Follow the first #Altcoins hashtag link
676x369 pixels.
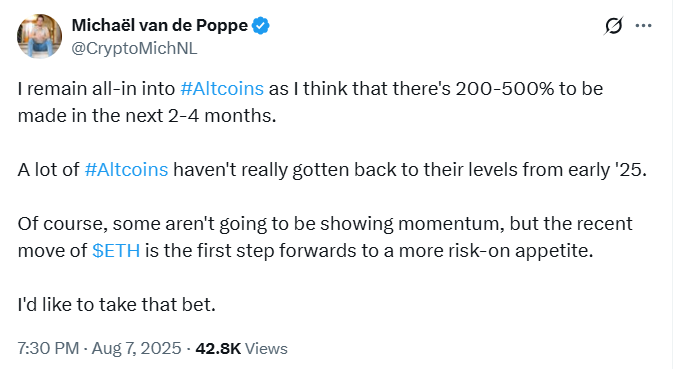[x=222, y=89]
